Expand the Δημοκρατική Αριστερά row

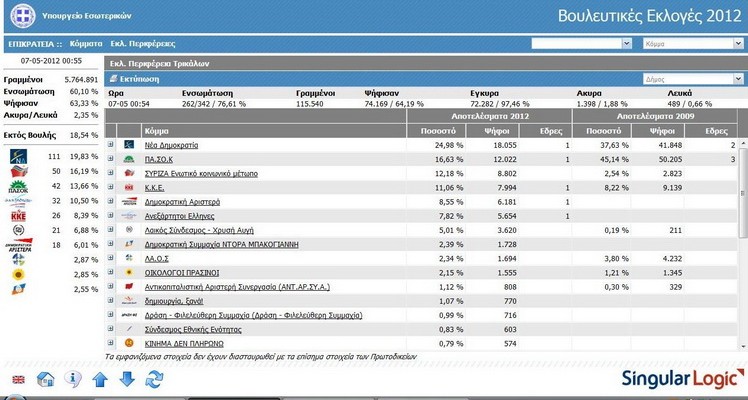click(111, 201)
